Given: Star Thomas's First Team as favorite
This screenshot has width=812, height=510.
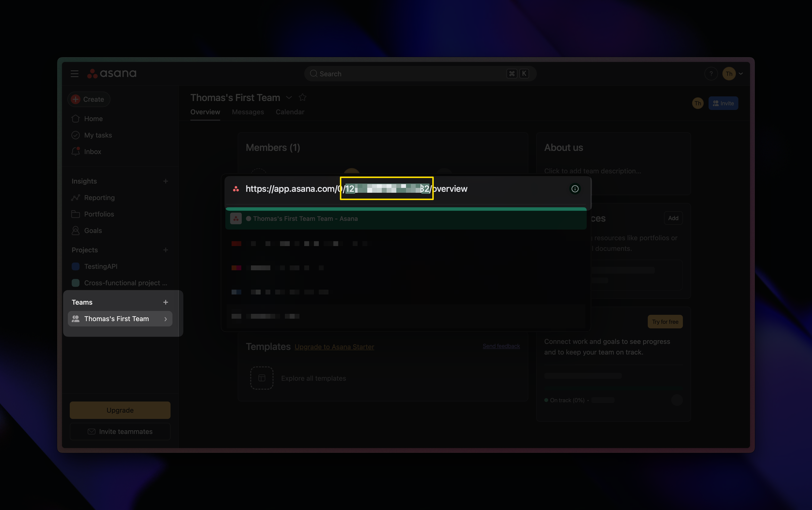Looking at the screenshot, I should pyautogui.click(x=303, y=97).
